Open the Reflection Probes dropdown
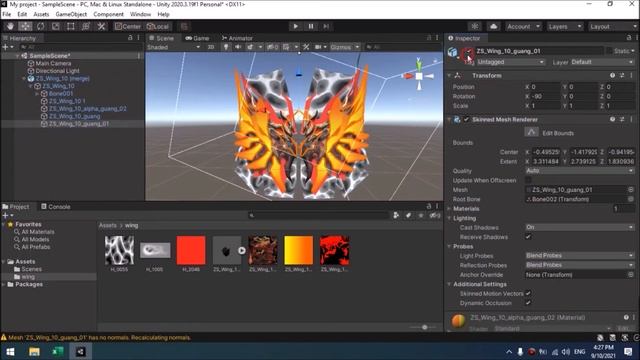640x360 pixels. click(x=580, y=265)
